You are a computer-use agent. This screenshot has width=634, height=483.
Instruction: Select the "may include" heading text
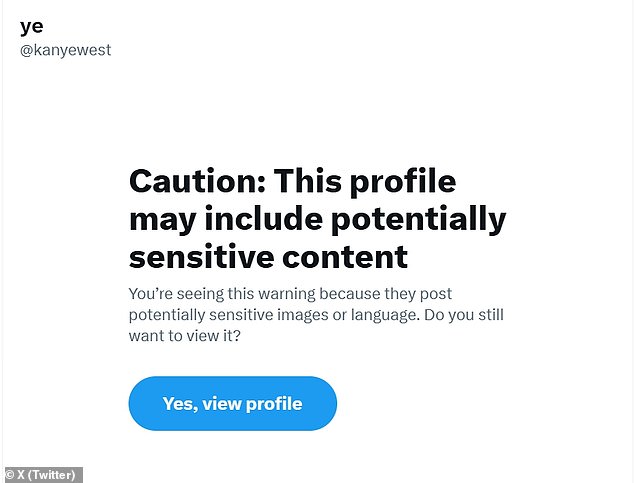pos(226,219)
